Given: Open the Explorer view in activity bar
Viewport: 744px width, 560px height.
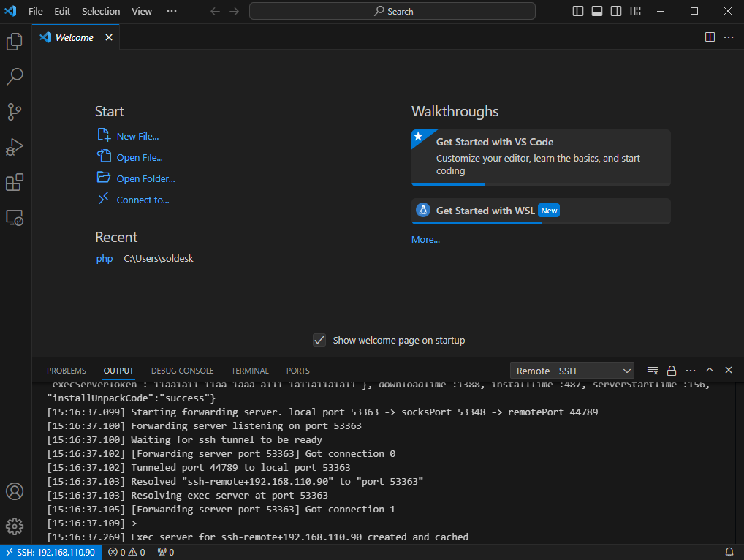Looking at the screenshot, I should click(x=14, y=41).
